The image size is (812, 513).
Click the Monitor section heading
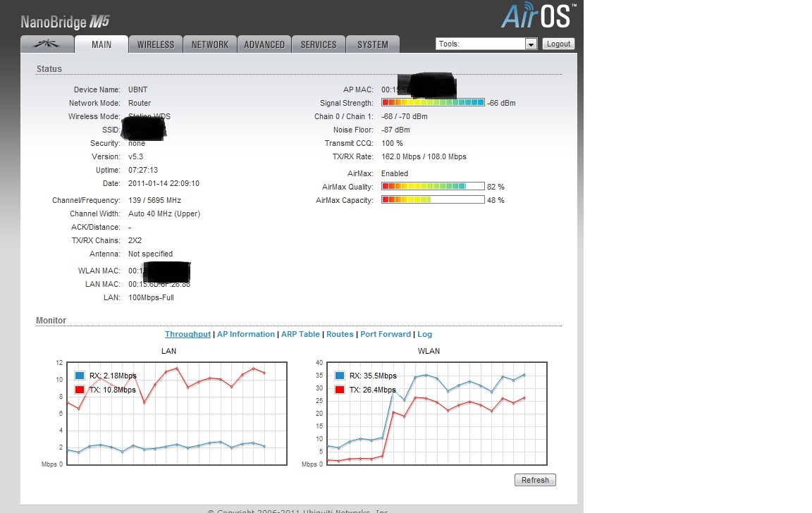coord(51,321)
